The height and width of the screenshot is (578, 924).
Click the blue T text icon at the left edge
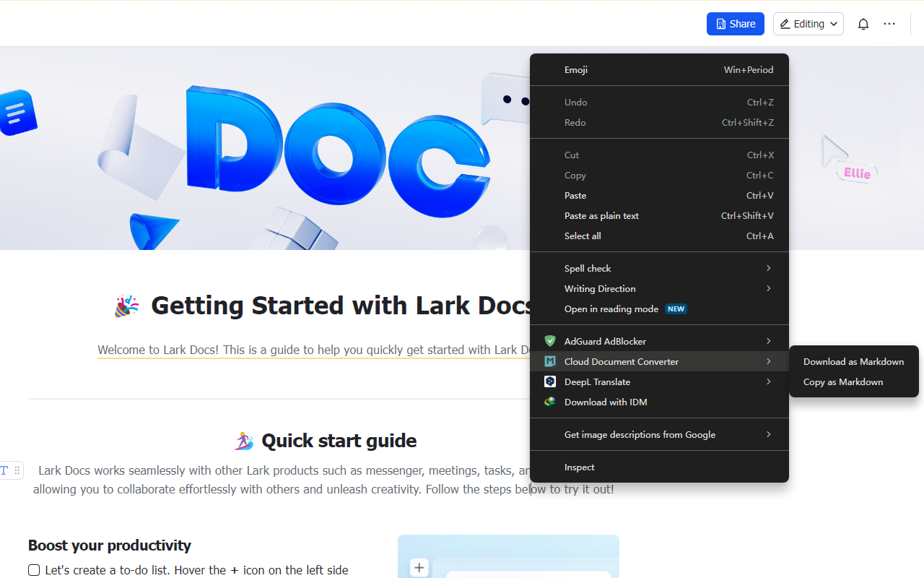click(x=4, y=470)
